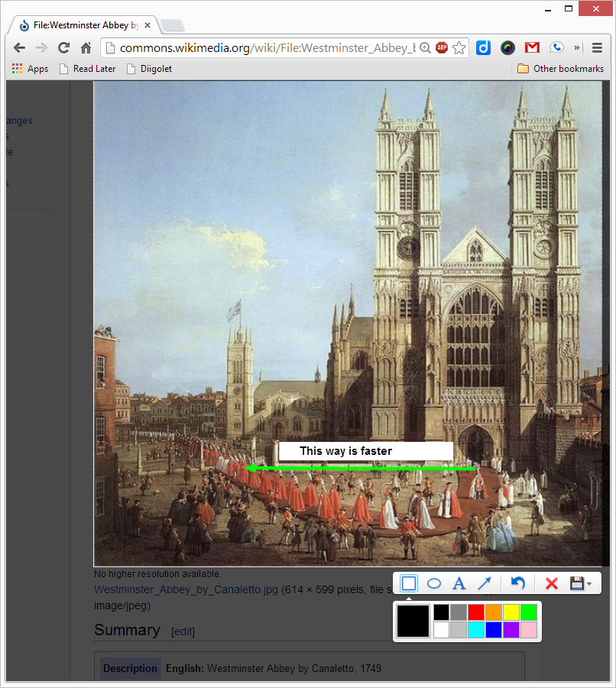This screenshot has height=688, width=616.
Task: Click the Summary edit link
Action: coord(183,631)
